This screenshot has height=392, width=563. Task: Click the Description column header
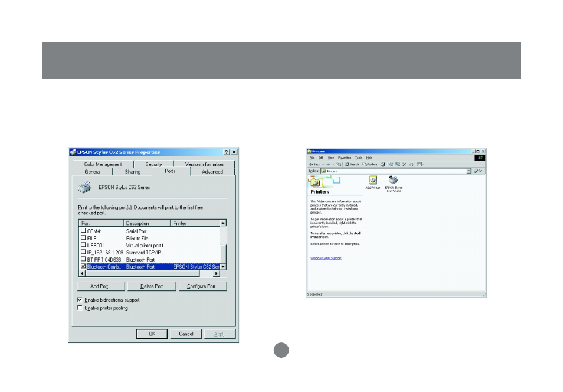[x=147, y=223]
